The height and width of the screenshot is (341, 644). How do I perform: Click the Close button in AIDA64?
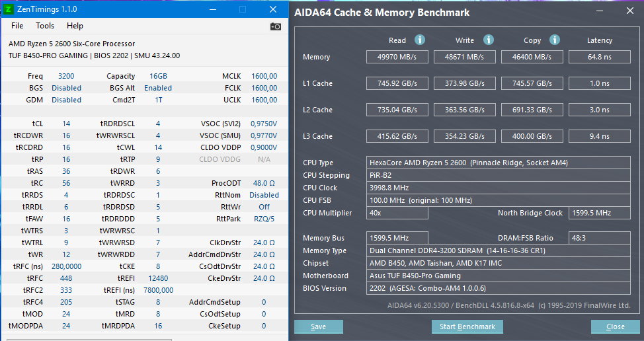616,326
